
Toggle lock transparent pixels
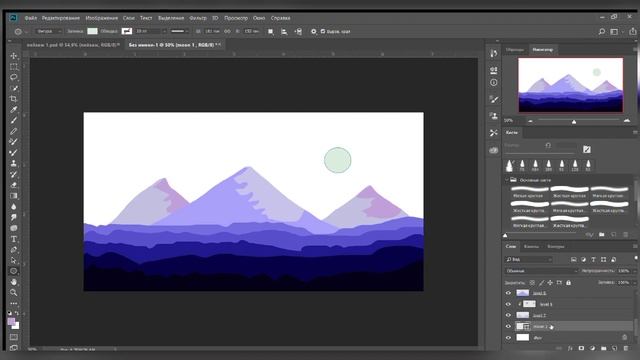pos(532,282)
